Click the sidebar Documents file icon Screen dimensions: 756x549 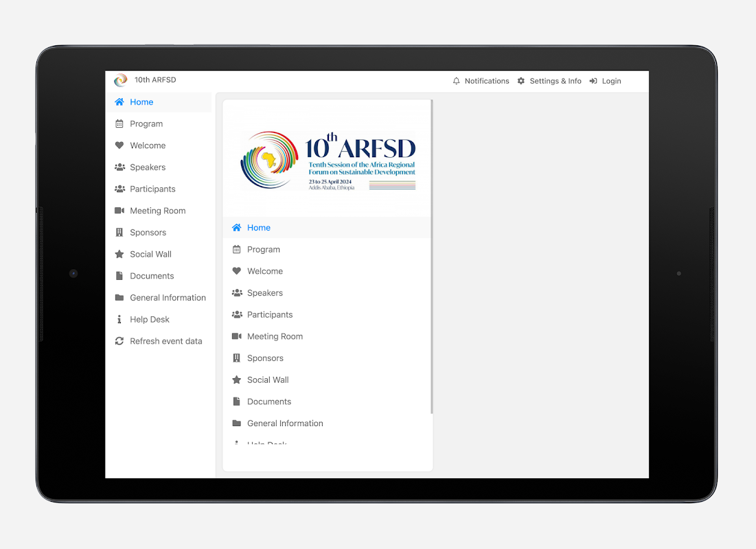point(119,276)
